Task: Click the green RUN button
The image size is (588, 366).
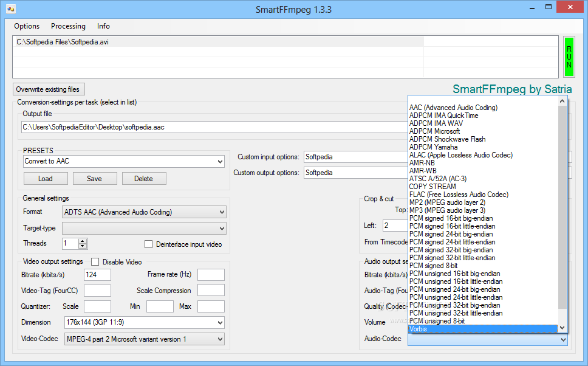Action: [569, 57]
